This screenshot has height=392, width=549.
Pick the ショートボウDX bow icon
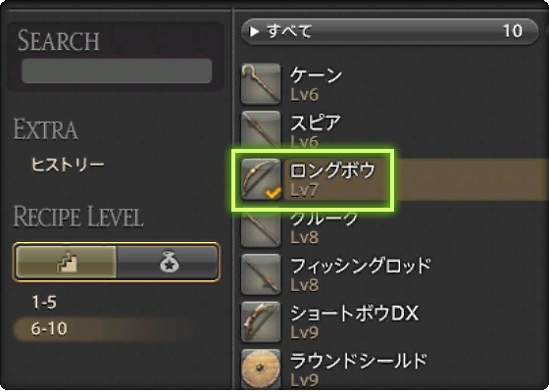point(261,322)
